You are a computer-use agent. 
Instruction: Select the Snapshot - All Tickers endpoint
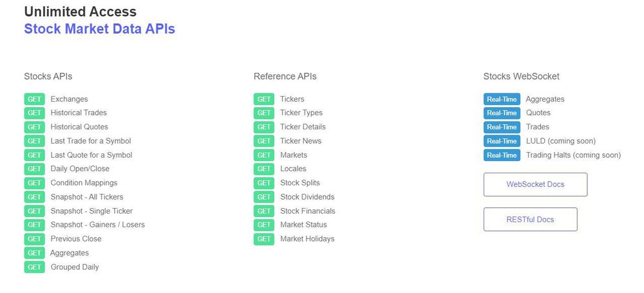87,197
